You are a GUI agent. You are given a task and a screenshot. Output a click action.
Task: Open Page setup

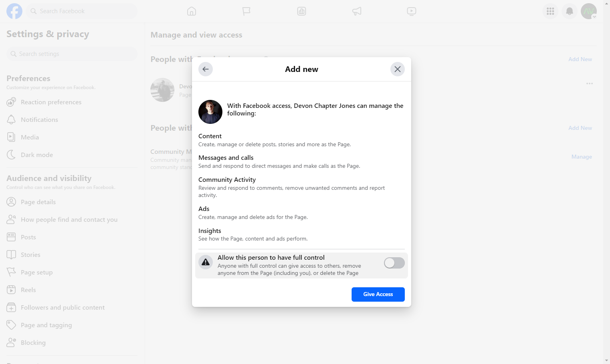click(72, 273)
